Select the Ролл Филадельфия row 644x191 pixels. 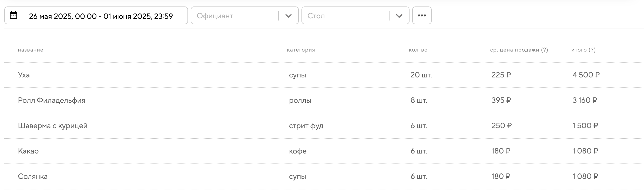point(52,100)
